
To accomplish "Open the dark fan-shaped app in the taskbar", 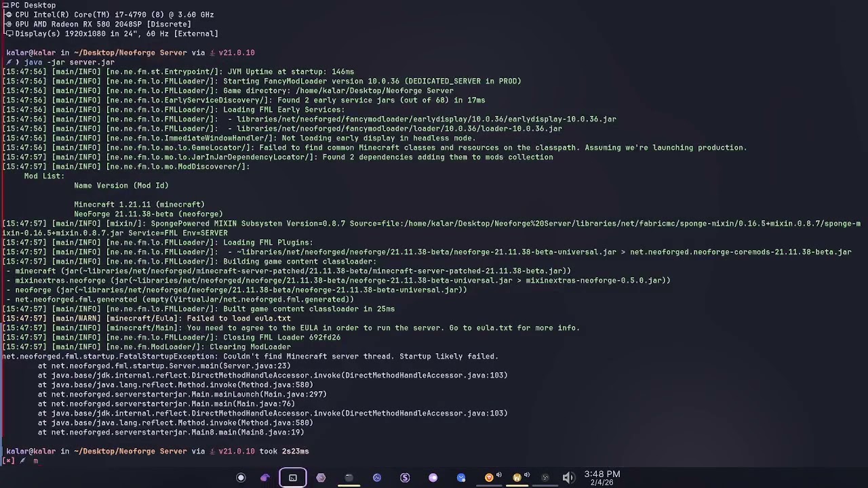I will tap(545, 478).
